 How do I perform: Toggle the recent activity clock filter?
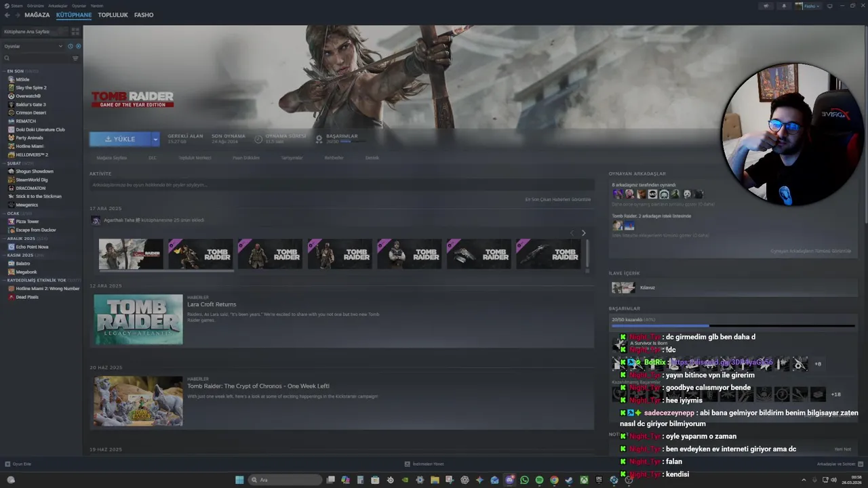pyautogui.click(x=71, y=46)
